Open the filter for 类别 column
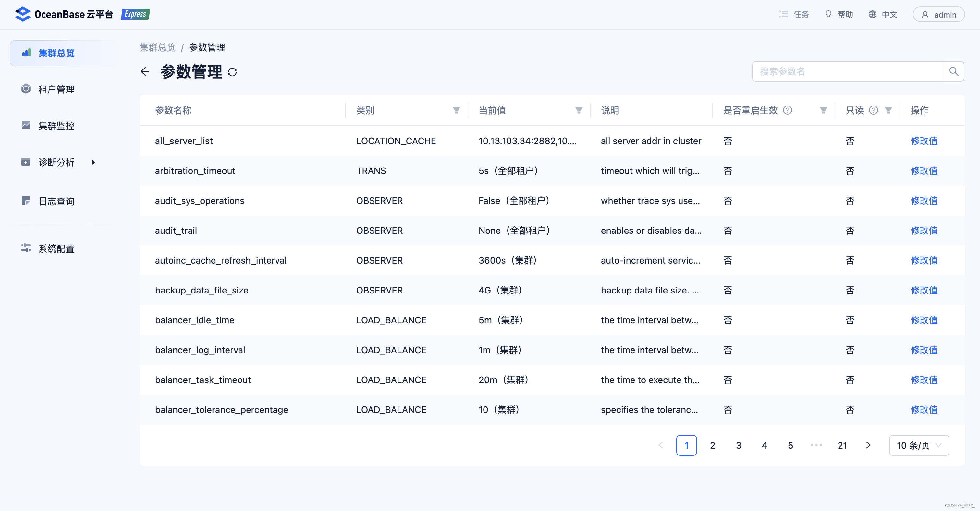 [x=456, y=110]
